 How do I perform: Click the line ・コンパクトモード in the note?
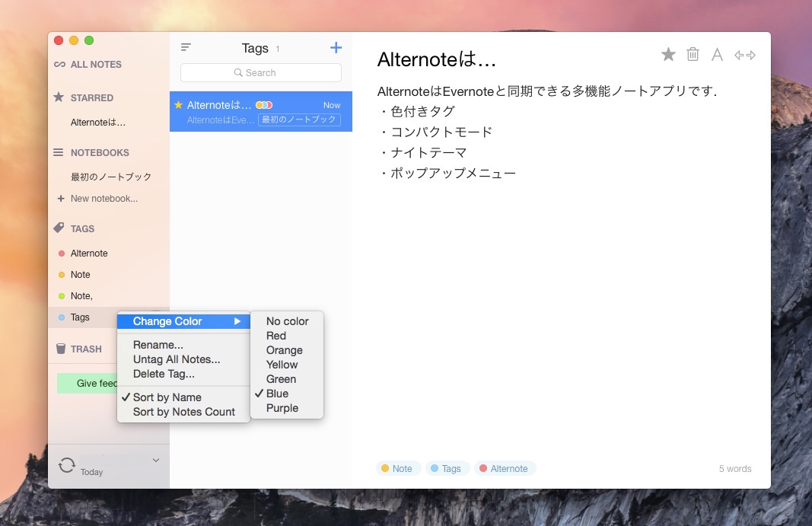pyautogui.click(x=435, y=132)
